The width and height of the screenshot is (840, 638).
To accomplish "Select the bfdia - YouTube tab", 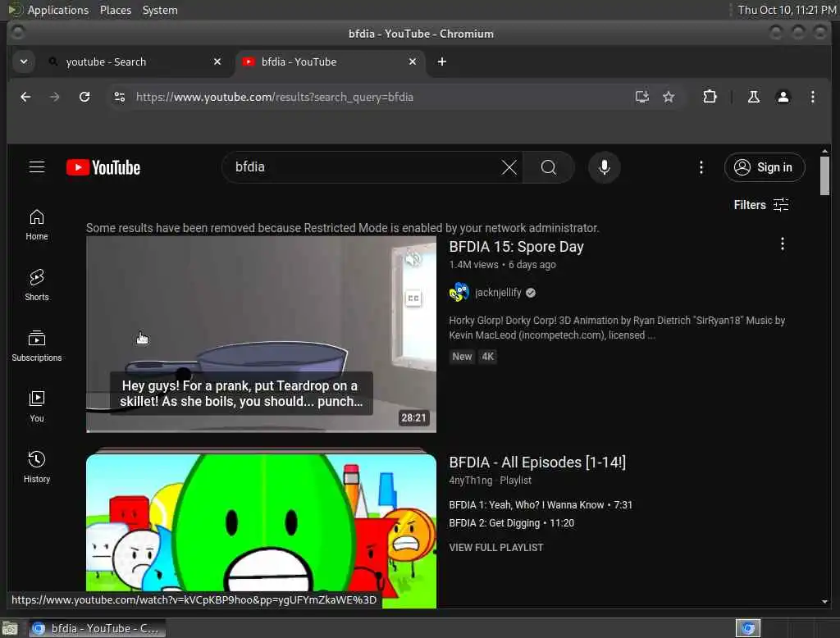I will (329, 62).
